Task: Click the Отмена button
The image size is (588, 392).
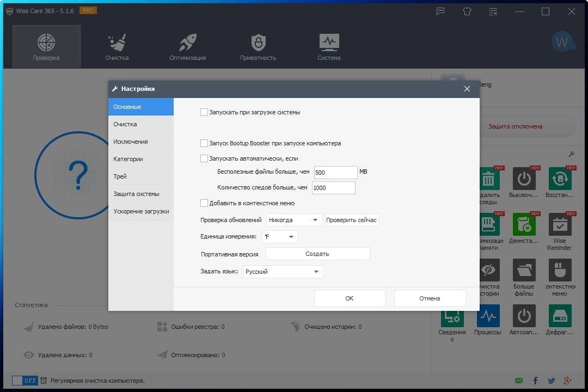Action: [430, 298]
